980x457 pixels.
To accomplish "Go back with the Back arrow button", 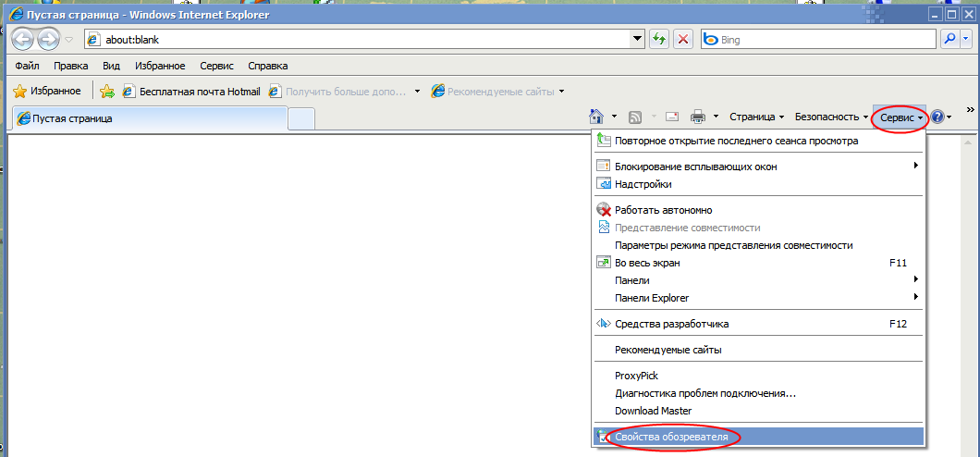I will coord(22,40).
